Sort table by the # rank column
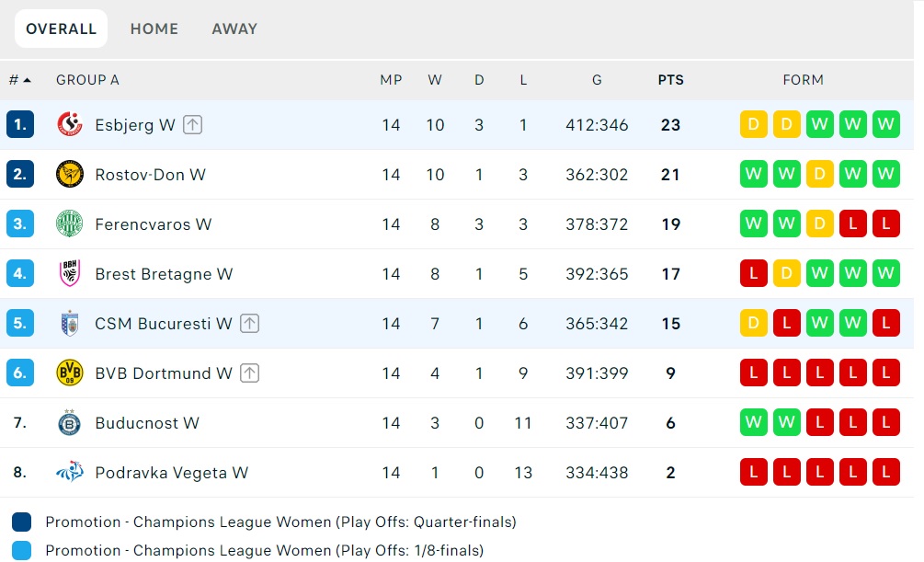Viewport: 924px width, 562px height. [19, 80]
